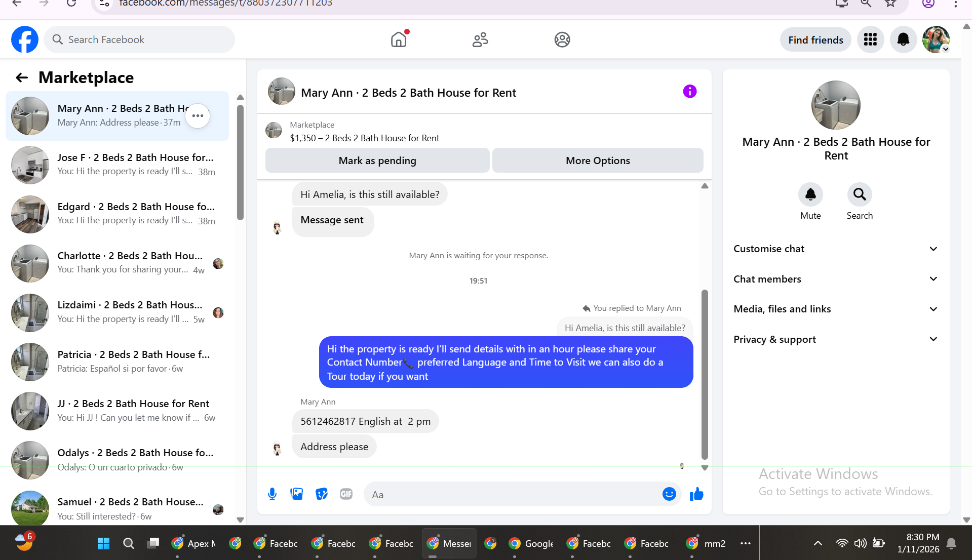
Task: Choose a GIF
Action: point(346,494)
